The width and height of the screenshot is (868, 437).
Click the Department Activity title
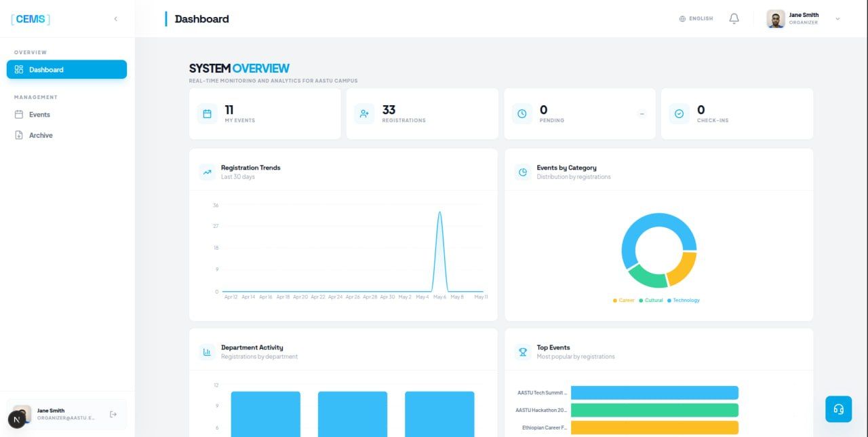tap(252, 347)
